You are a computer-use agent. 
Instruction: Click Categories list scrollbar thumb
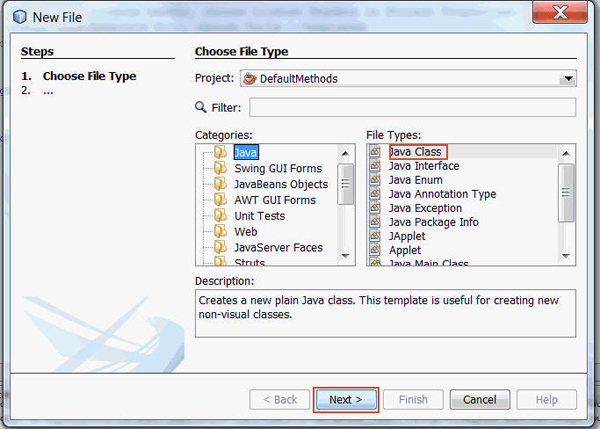tap(345, 184)
